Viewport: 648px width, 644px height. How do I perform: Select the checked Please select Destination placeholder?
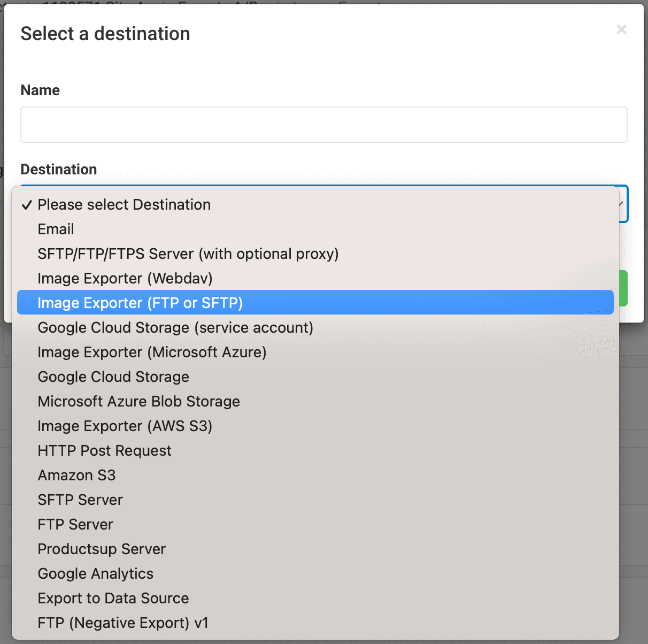click(x=124, y=205)
